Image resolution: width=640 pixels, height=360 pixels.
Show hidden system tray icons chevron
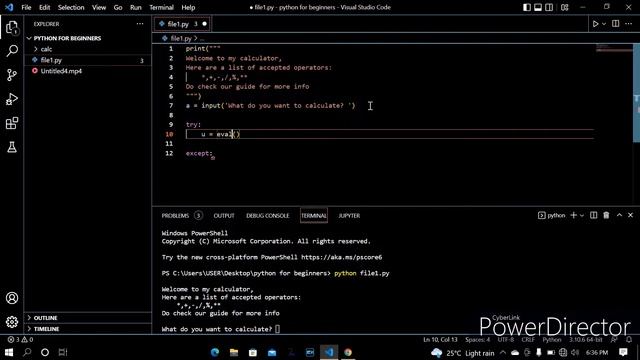click(x=503, y=352)
